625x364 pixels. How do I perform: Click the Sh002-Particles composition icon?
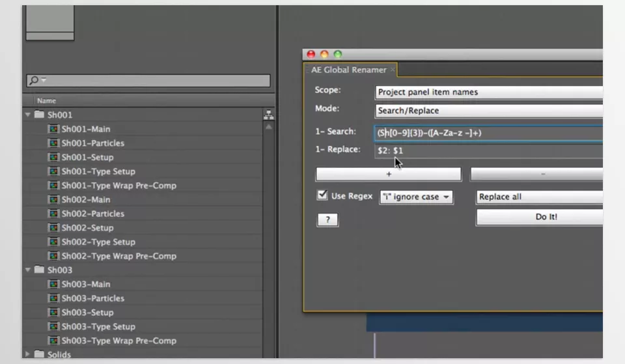(53, 214)
